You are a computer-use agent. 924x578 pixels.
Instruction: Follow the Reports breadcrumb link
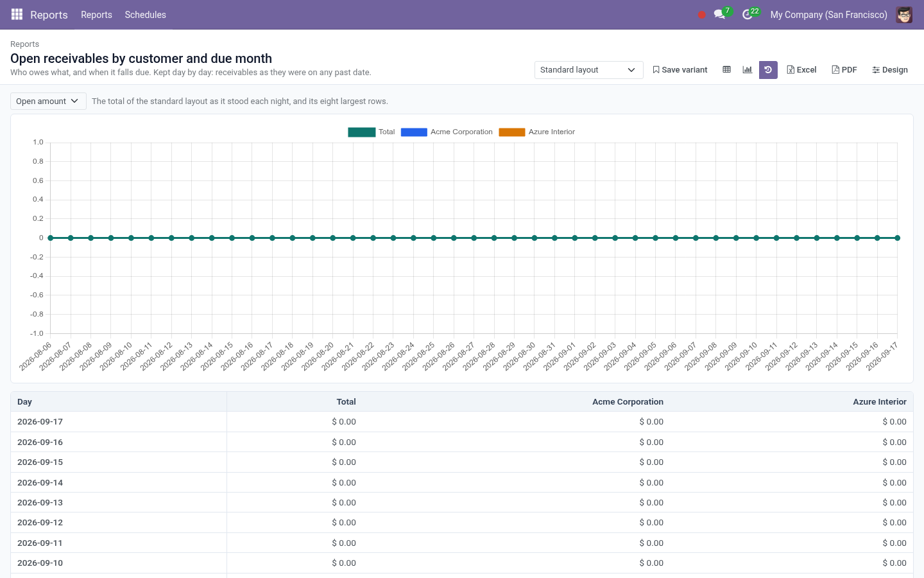pyautogui.click(x=24, y=44)
